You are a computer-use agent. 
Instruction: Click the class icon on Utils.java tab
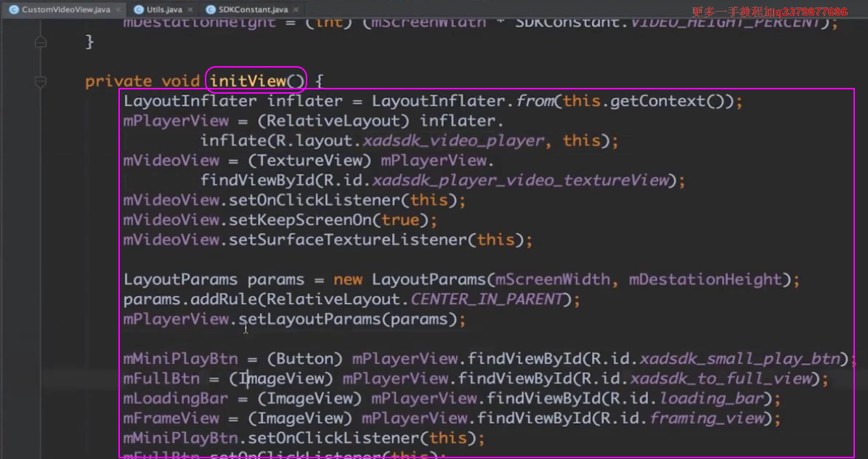point(138,10)
